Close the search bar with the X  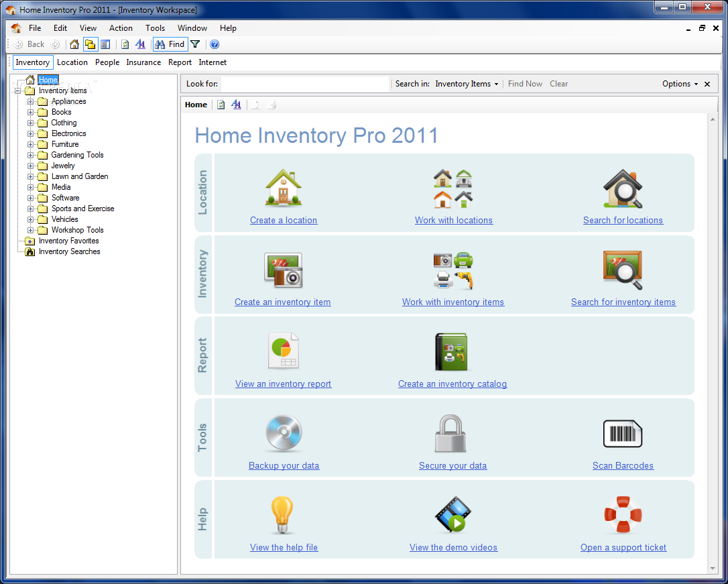tap(707, 84)
